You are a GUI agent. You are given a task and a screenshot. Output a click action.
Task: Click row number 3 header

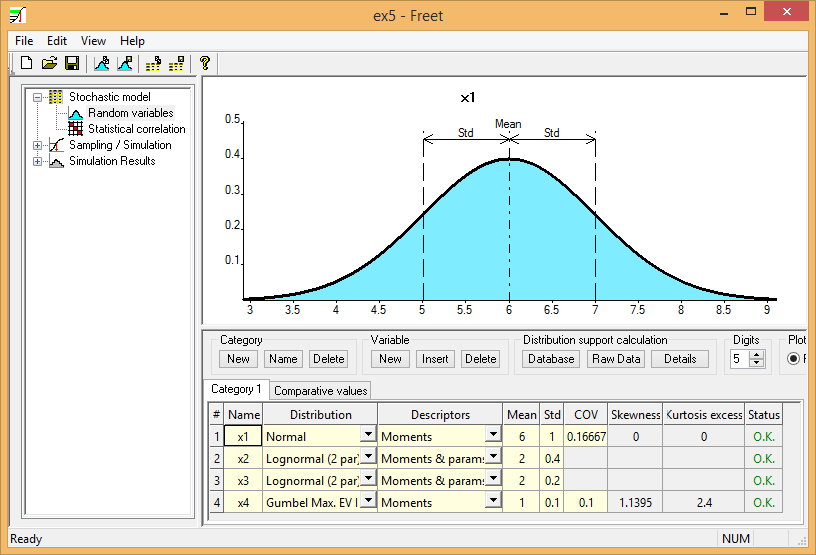(217, 481)
